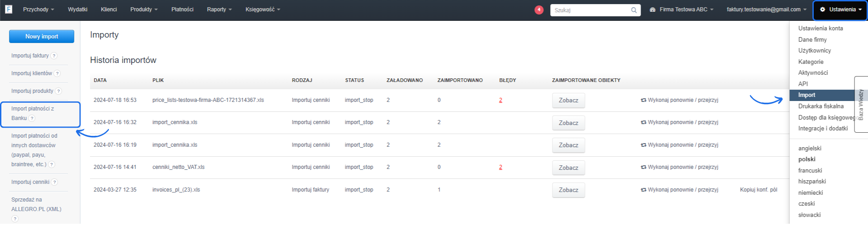The width and height of the screenshot is (868, 226).
Task: Click error count 2 for 2024-07-18 import
Action: (500, 100)
